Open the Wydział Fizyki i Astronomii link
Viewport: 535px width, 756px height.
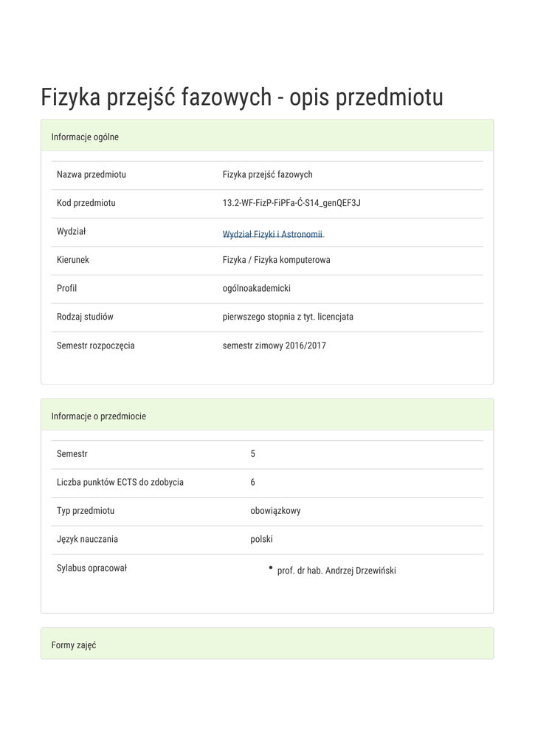[273, 234]
